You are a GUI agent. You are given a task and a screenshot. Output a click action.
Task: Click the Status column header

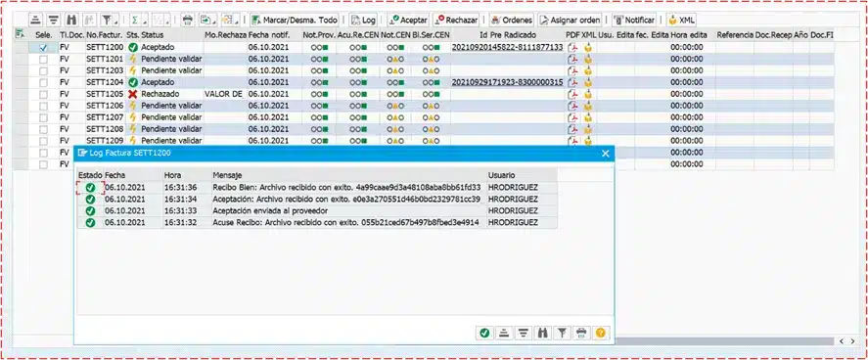[x=154, y=35]
